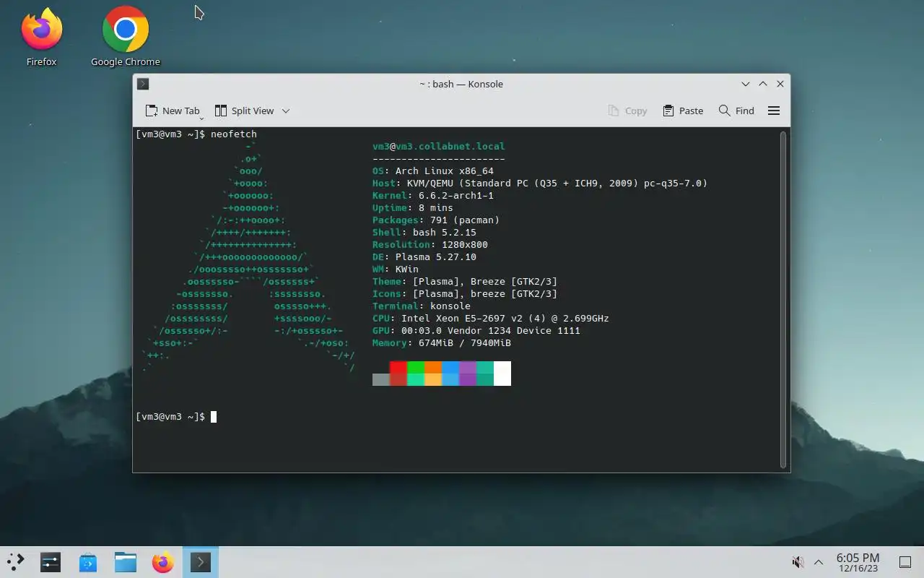Click the Keep Above titlebar chevron
924x578 pixels.
point(763,84)
